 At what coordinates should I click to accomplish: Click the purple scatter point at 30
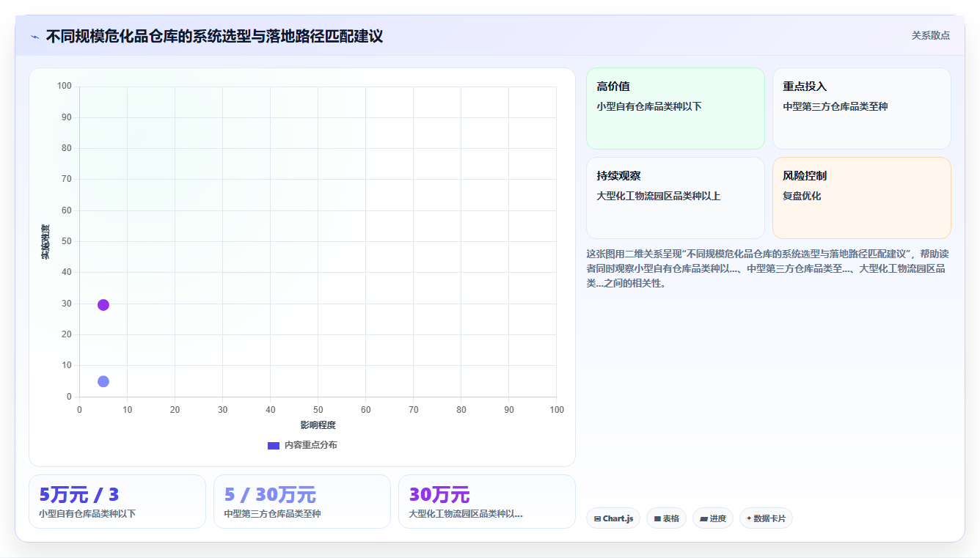tap(103, 305)
